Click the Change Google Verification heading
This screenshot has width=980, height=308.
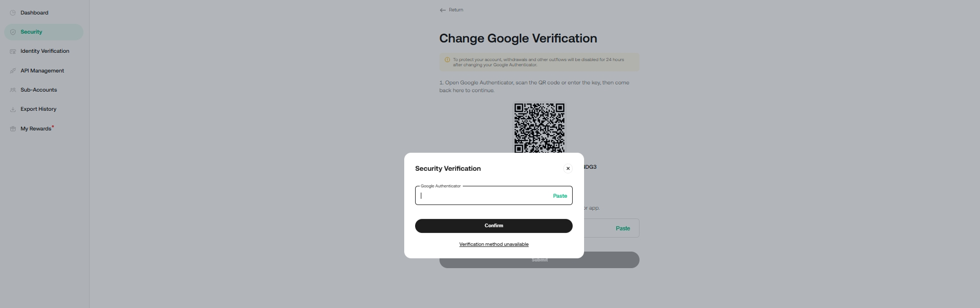click(x=518, y=38)
